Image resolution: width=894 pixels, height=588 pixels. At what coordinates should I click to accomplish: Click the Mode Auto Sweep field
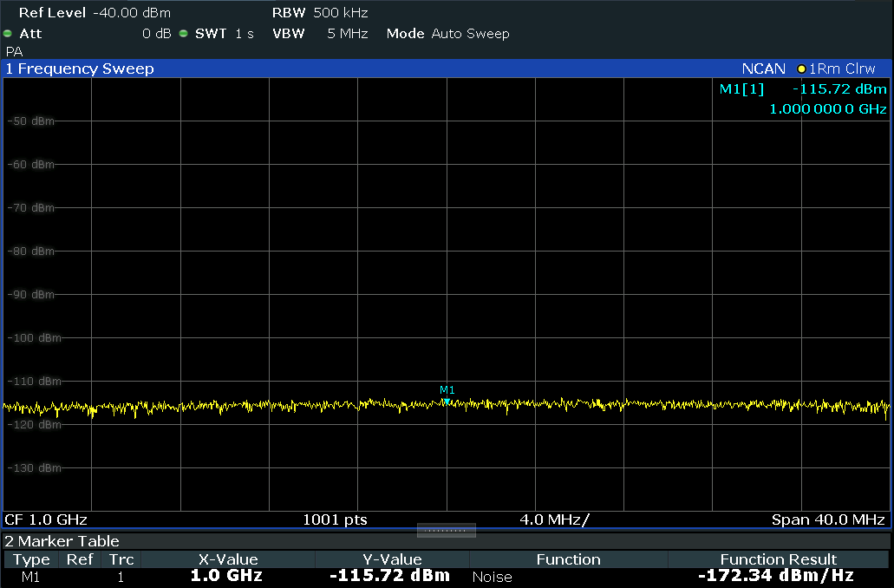[x=447, y=34]
